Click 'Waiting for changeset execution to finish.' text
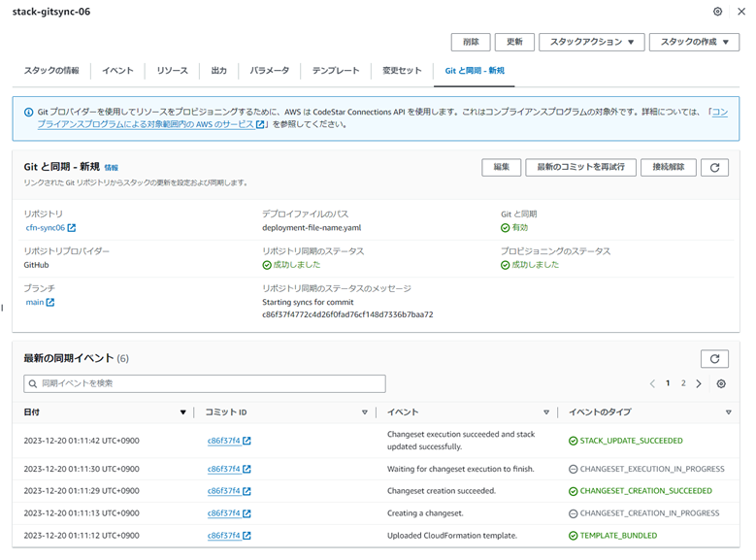 click(x=460, y=469)
